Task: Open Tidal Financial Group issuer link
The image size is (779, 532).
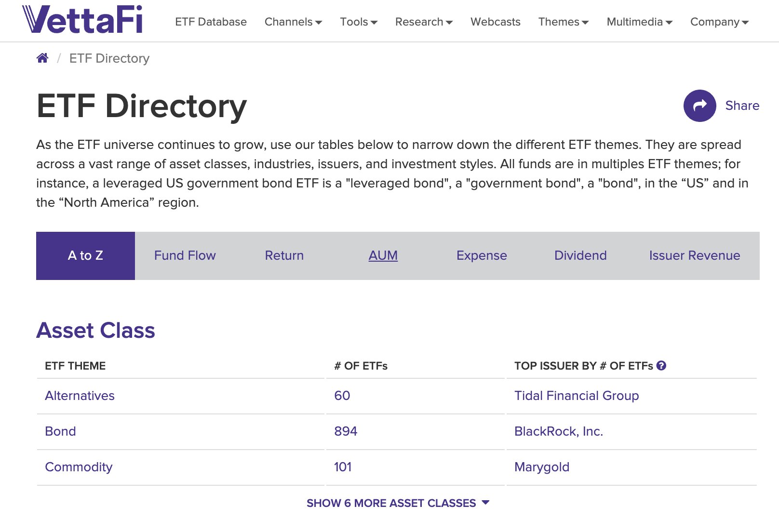Action: pos(577,396)
